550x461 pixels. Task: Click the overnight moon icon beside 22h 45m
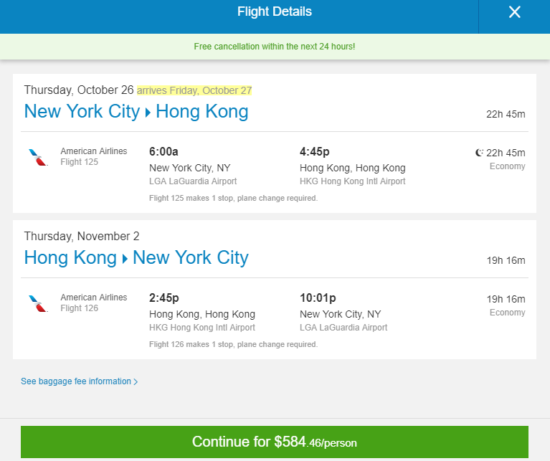pos(479,153)
